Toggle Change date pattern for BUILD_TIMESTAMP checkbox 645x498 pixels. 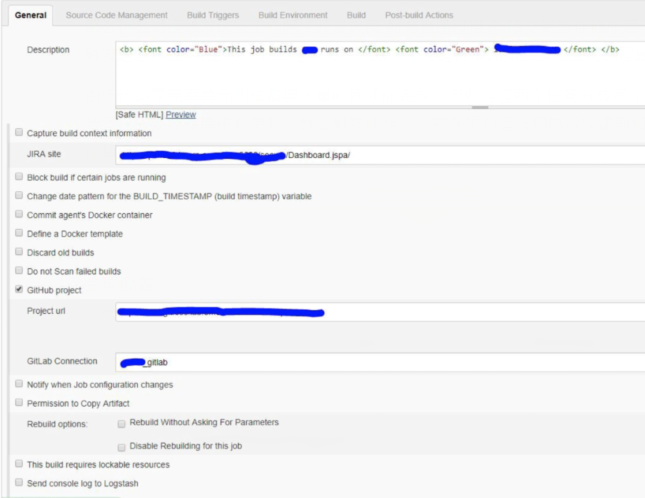(19, 197)
